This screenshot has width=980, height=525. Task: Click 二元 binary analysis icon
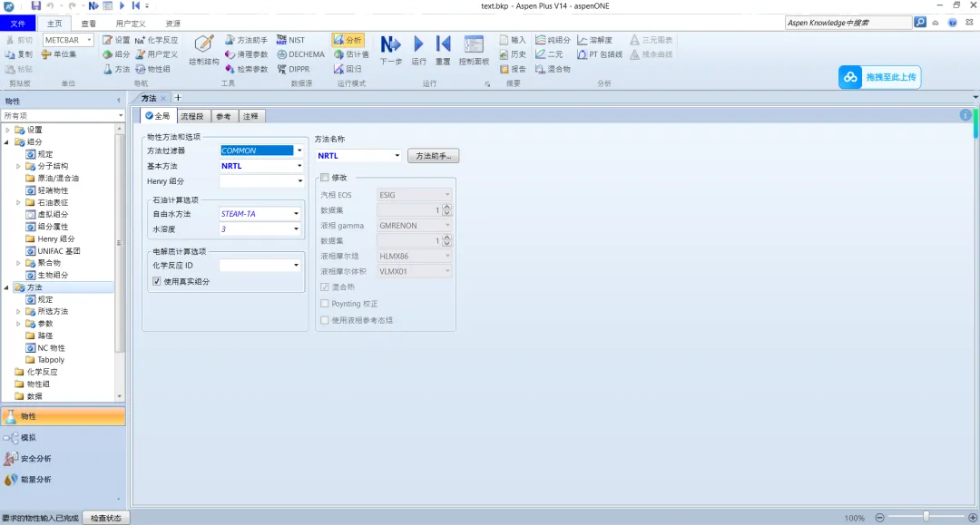(x=549, y=54)
